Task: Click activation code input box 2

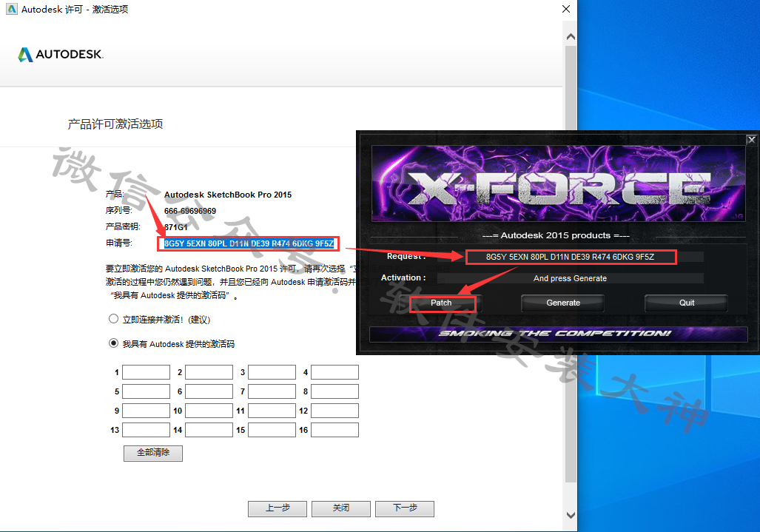Action: (209, 372)
